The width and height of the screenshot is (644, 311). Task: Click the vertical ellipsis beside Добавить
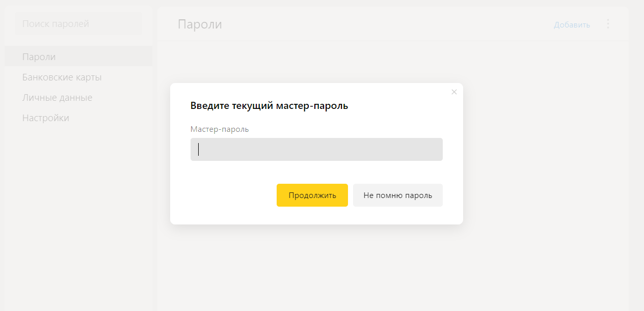pyautogui.click(x=607, y=24)
